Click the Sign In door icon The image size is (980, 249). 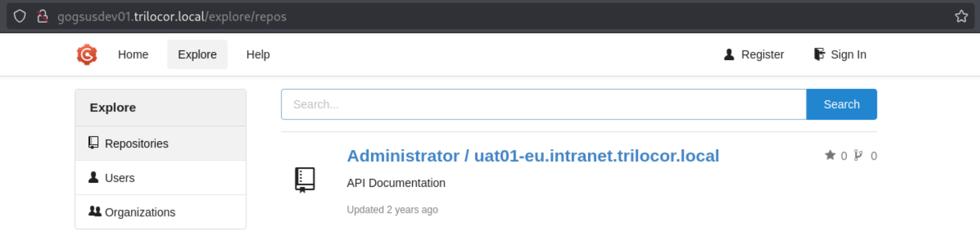pos(819,55)
